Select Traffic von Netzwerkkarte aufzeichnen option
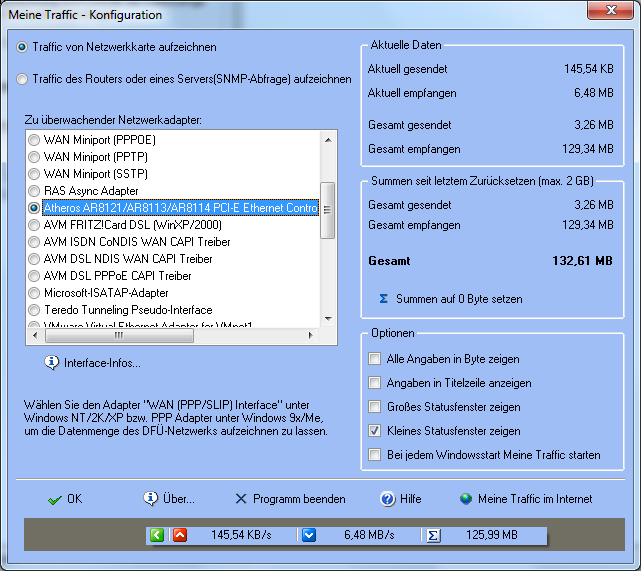Viewport: 641px width, 571px height. (x=22, y=47)
